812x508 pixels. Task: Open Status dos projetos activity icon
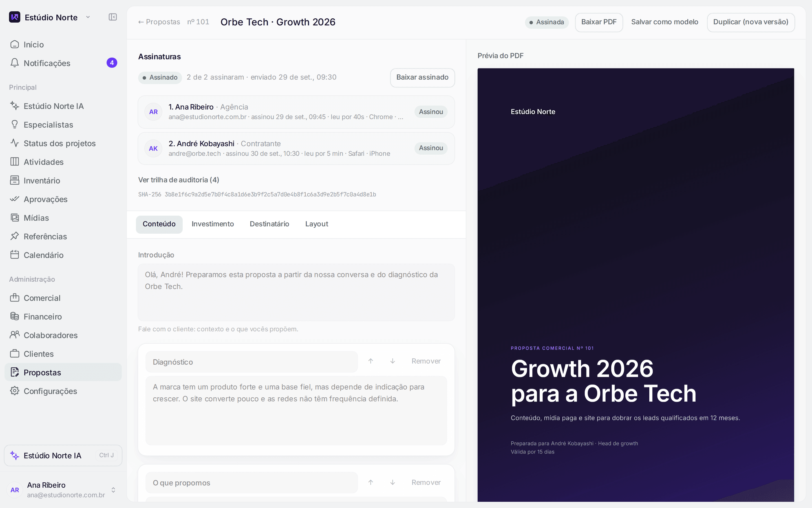14,143
